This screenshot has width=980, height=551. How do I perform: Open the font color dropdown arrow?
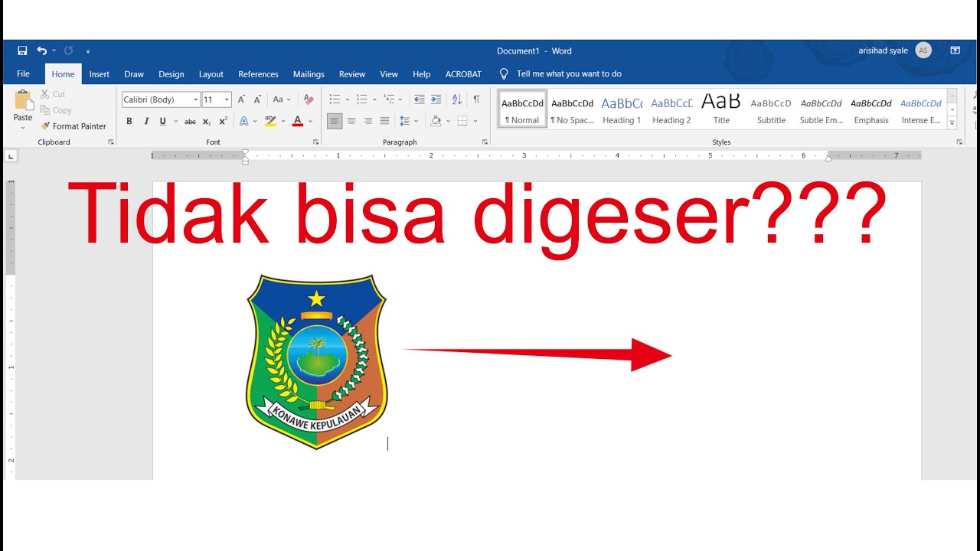click(x=312, y=121)
